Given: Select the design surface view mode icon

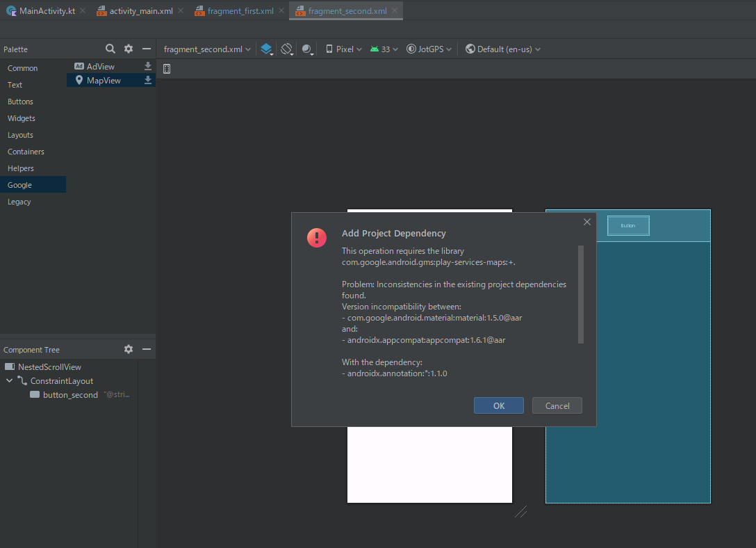Looking at the screenshot, I should point(266,49).
